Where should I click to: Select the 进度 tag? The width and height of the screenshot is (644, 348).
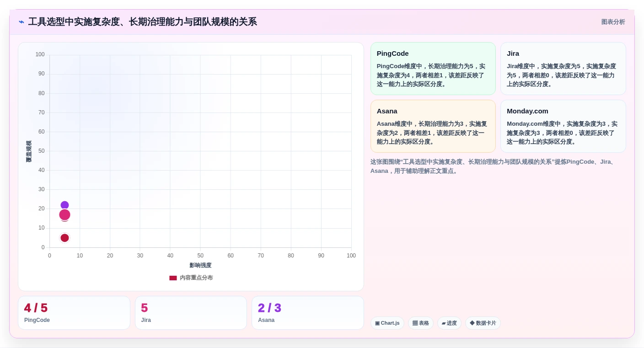(x=449, y=323)
